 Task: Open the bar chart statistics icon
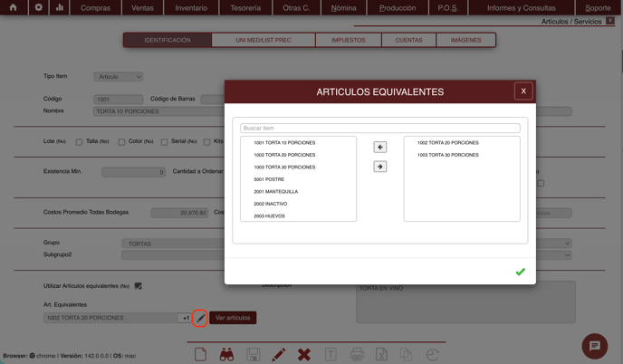click(x=60, y=7)
